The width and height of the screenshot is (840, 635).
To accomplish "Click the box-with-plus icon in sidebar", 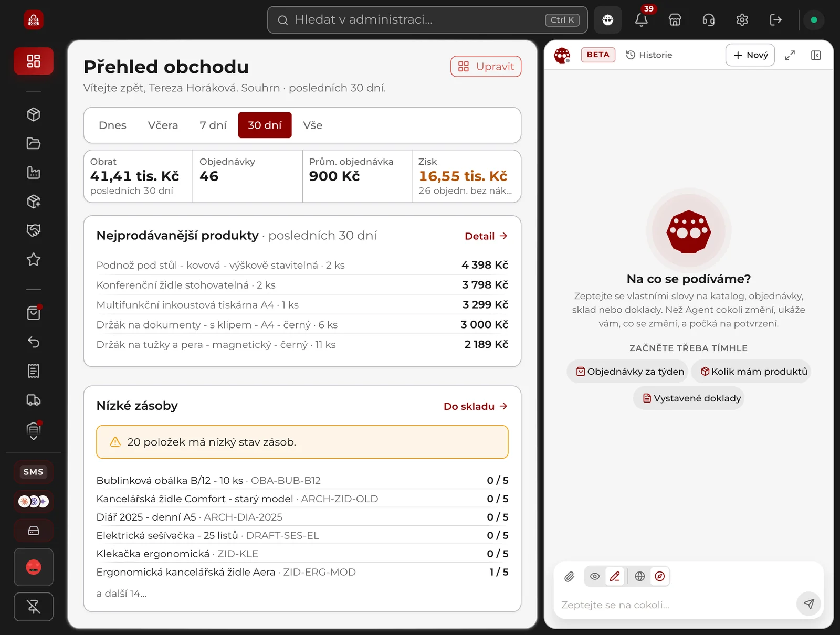I will tap(34, 202).
